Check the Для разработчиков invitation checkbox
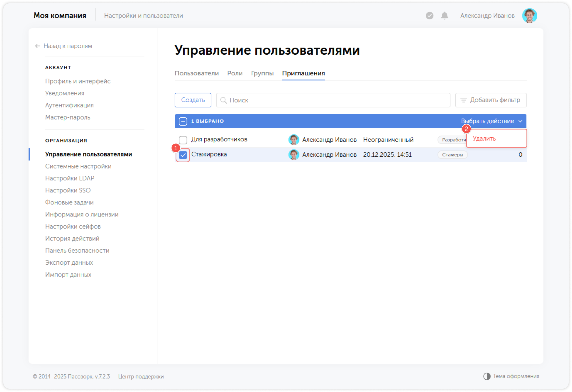572x392 pixels. tap(183, 140)
